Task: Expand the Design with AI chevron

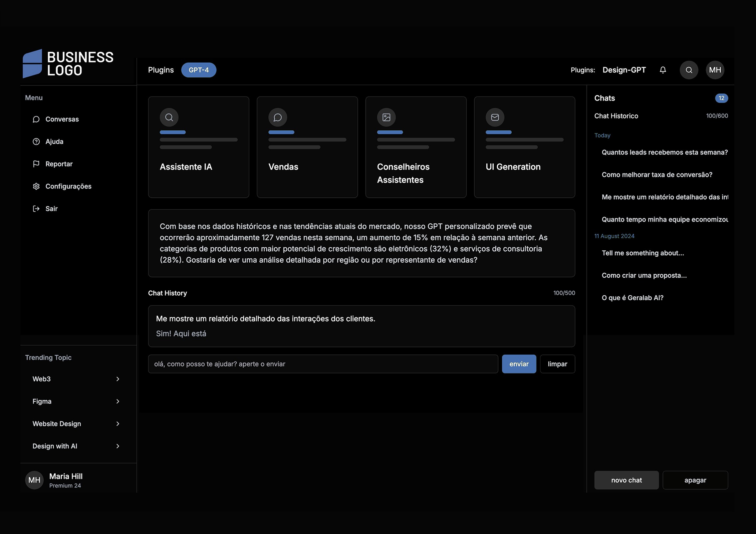Action: [x=118, y=446]
